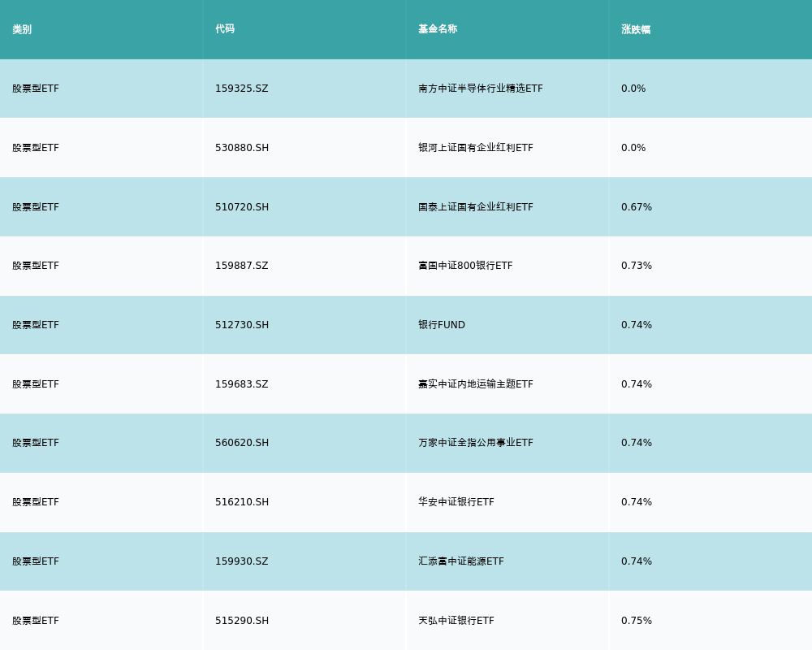Click 股票型ETF in the 516210.SH row
The width and height of the screenshot is (812, 650).
(36, 502)
